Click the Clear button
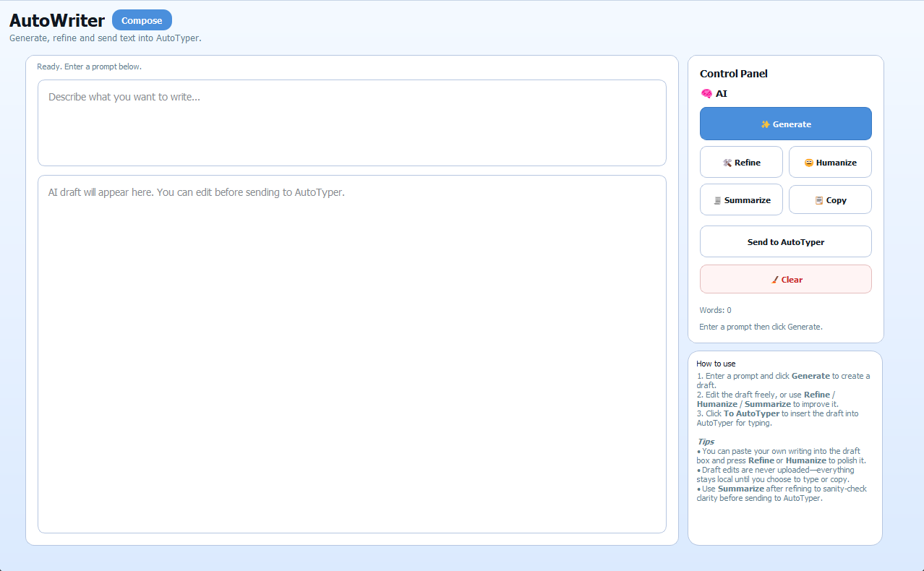 point(785,279)
